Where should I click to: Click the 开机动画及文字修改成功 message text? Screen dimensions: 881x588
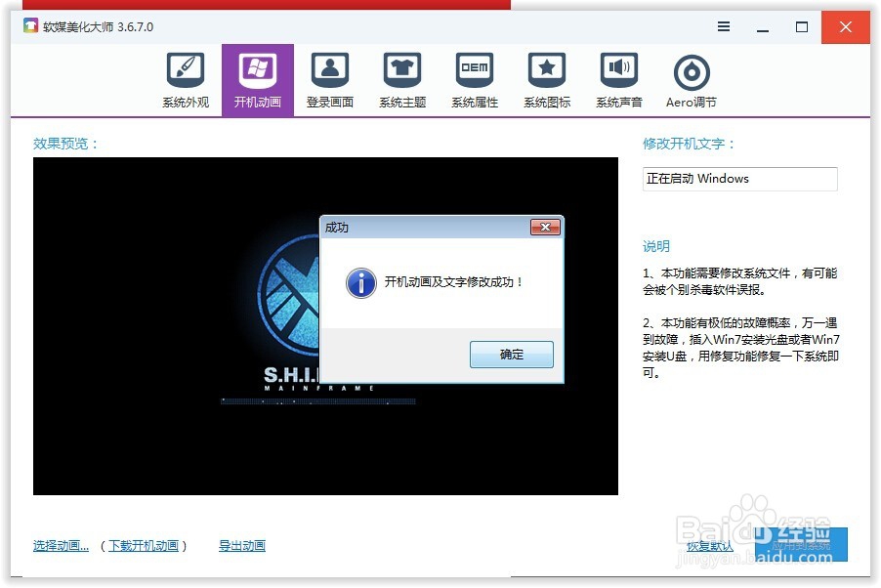click(453, 282)
